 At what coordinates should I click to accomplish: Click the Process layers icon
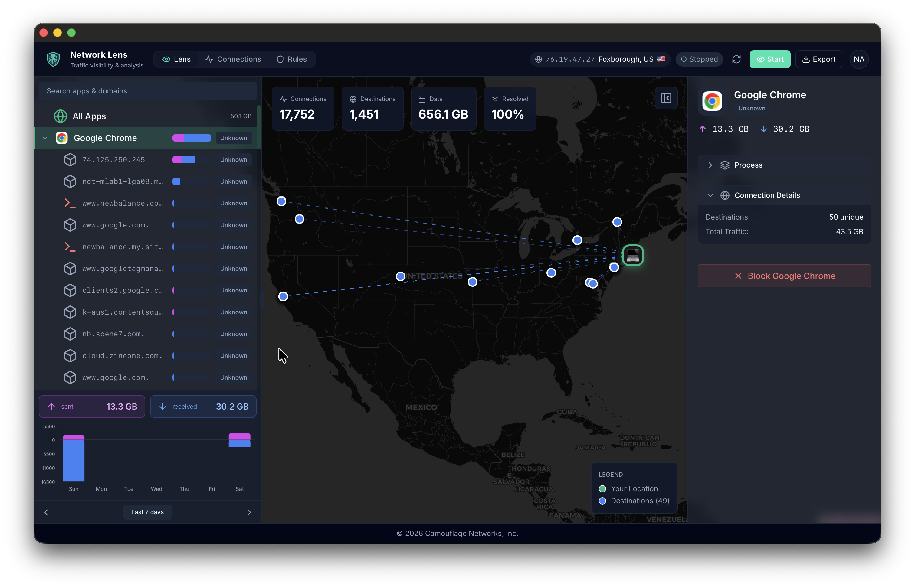pos(724,165)
